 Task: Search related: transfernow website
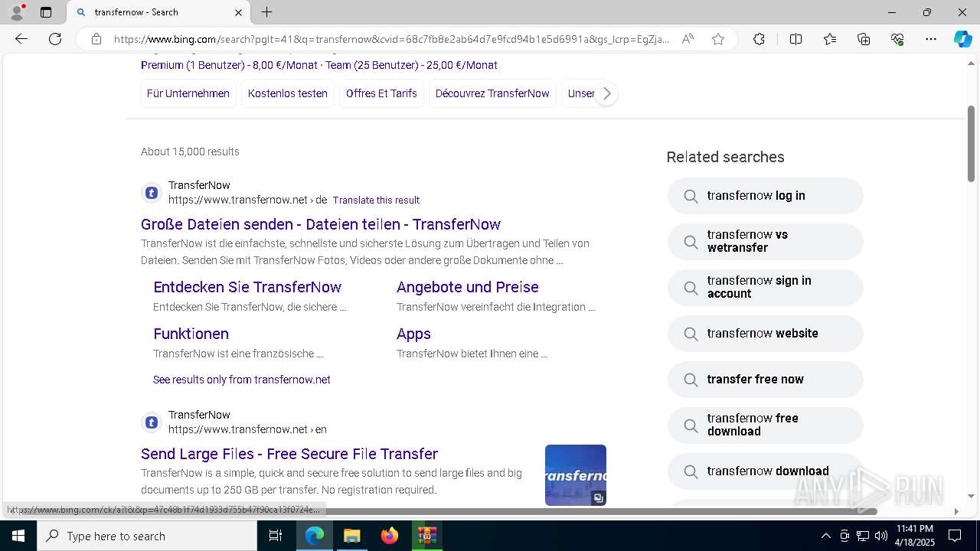[766, 334]
